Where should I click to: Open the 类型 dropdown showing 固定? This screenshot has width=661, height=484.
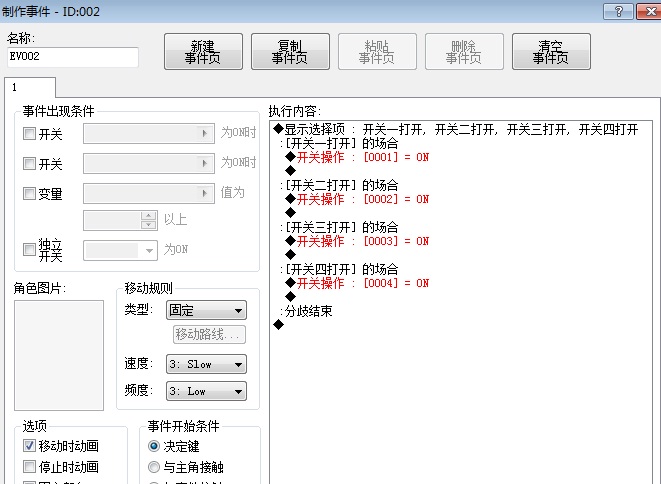[x=207, y=310]
